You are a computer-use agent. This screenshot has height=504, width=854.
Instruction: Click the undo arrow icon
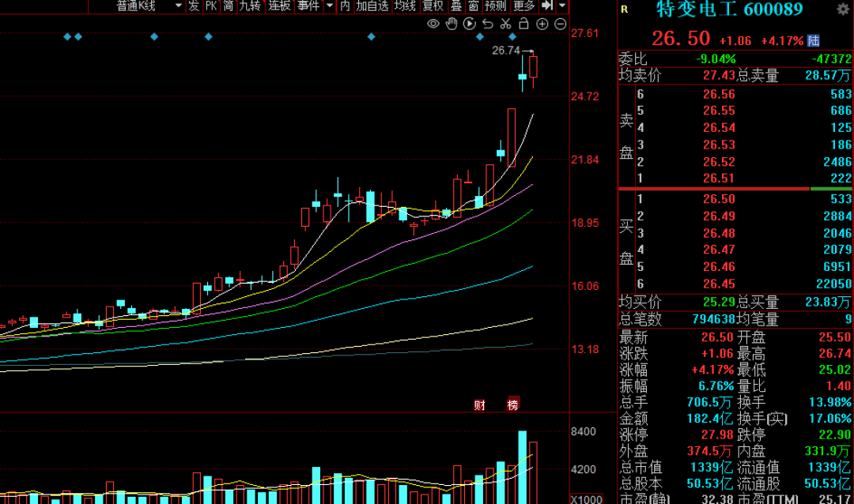point(488,24)
